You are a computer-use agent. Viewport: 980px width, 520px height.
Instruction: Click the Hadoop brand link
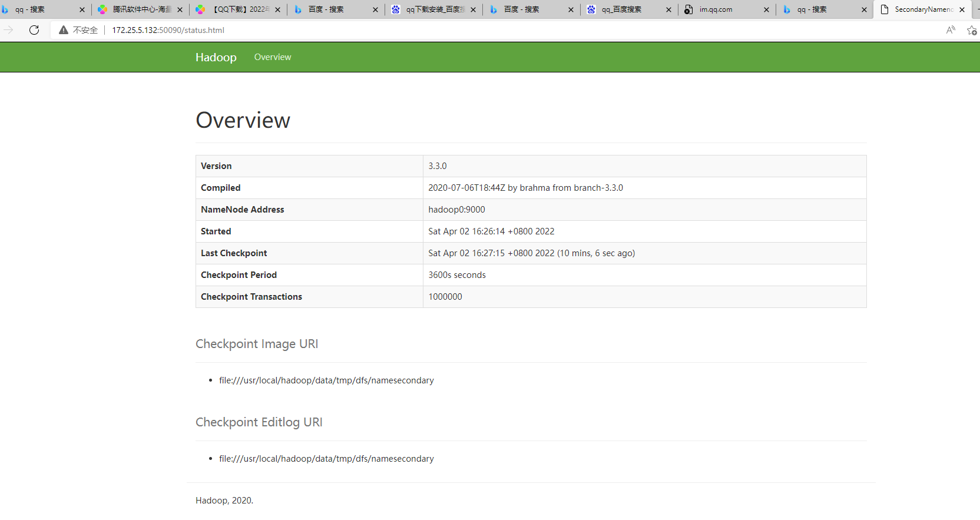[216, 57]
